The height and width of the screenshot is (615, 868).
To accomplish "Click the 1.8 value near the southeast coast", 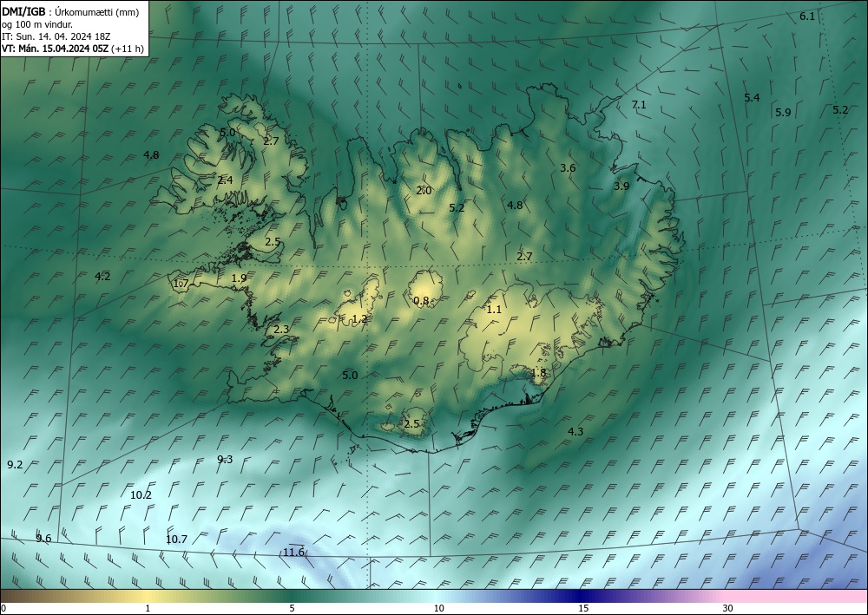I will pos(539,373).
